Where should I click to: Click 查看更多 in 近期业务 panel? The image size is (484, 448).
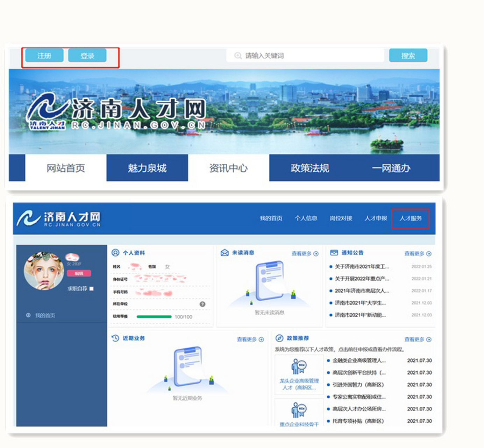(x=247, y=339)
